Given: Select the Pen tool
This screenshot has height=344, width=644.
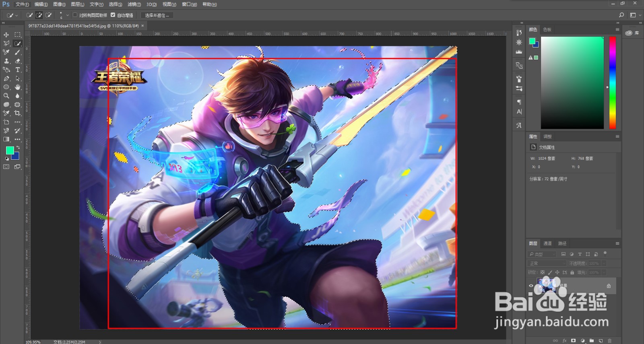Looking at the screenshot, I should (6, 78).
